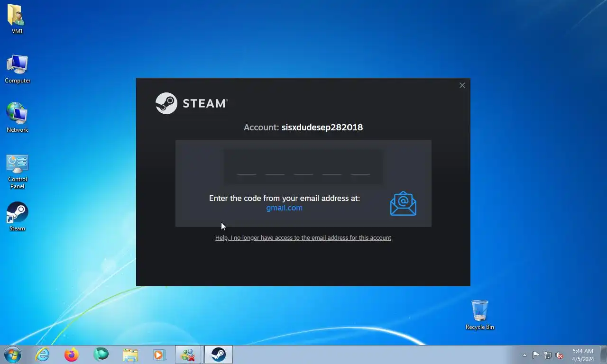
Task: Open Windows Explorer from the taskbar
Action: [130, 355]
